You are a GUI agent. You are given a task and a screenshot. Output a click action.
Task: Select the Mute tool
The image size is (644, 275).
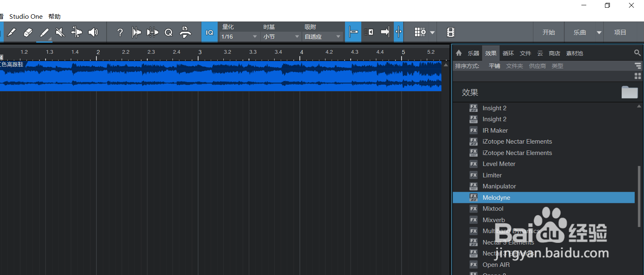tap(60, 32)
